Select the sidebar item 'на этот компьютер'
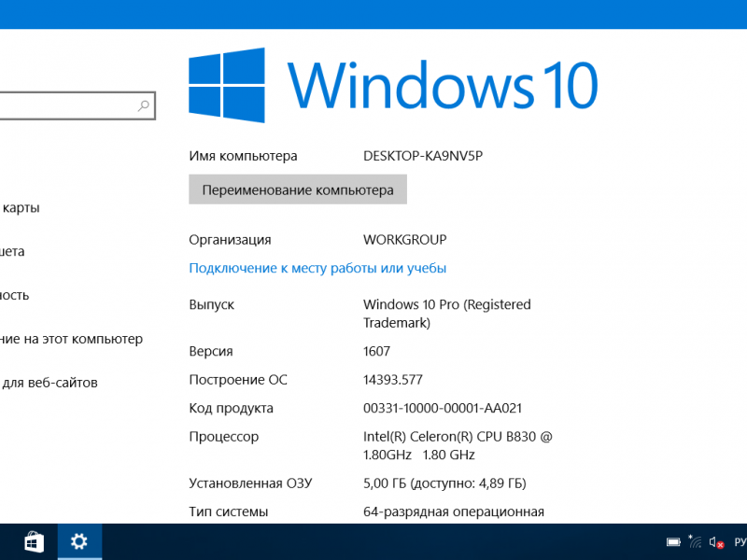This screenshot has height=560, width=747. 72,339
